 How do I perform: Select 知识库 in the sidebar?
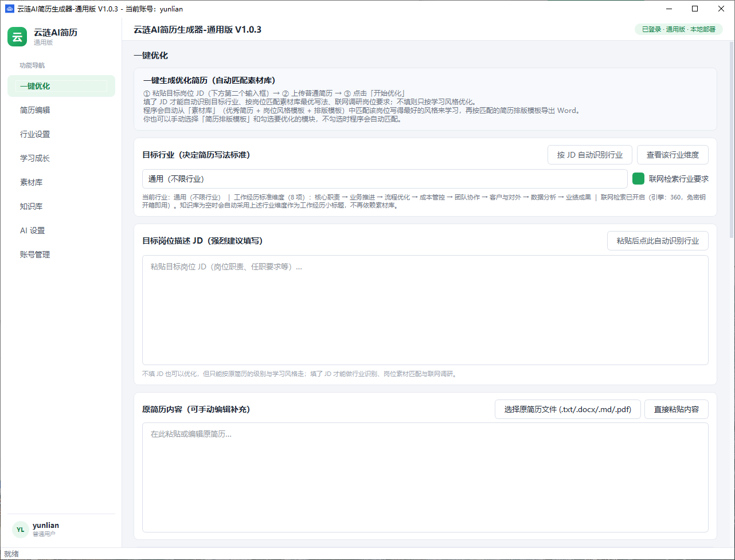tap(61, 206)
